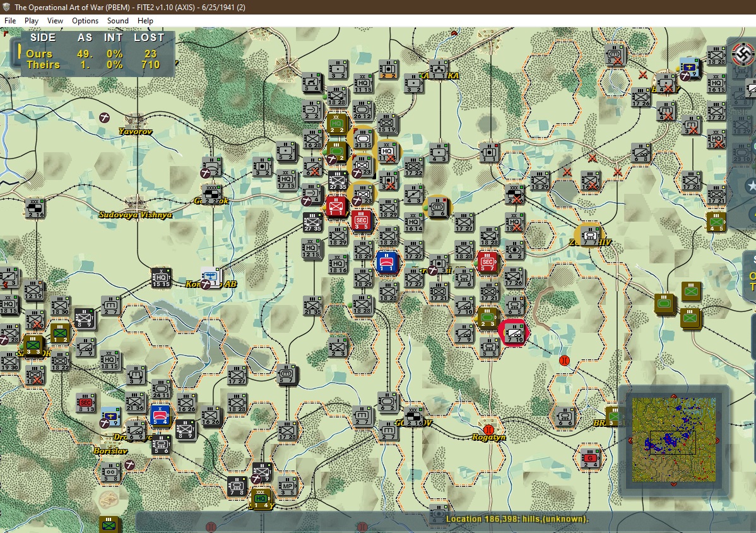Select the 26 12 armor unit counter
The height and width of the screenshot is (533, 756).
coord(362,111)
